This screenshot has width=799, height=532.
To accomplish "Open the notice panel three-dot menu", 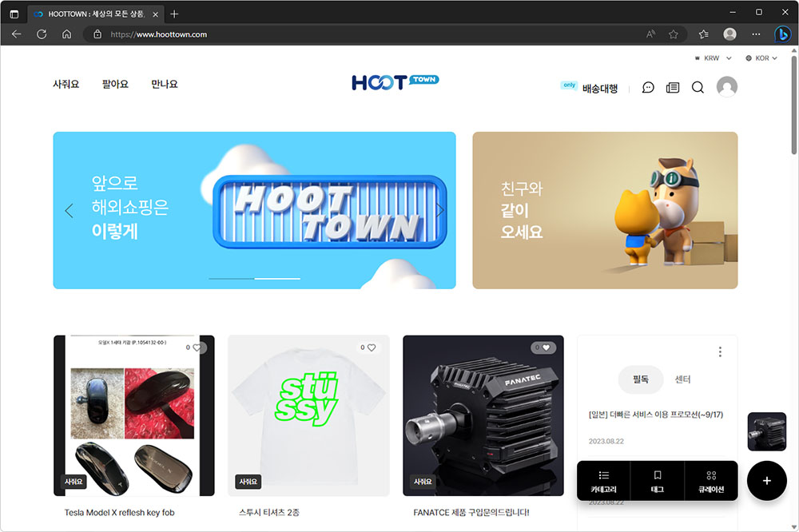I will pos(720,351).
